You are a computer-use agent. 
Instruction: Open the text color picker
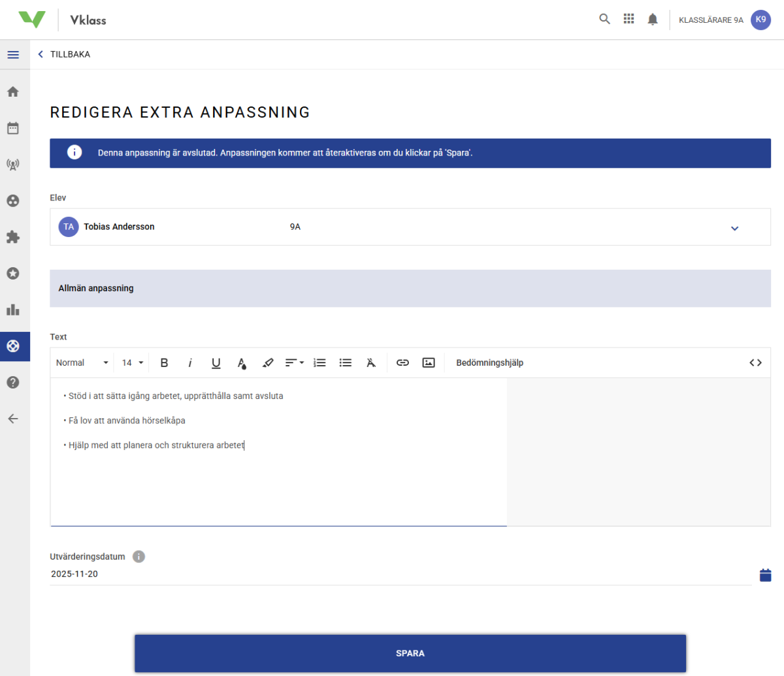[x=242, y=363]
